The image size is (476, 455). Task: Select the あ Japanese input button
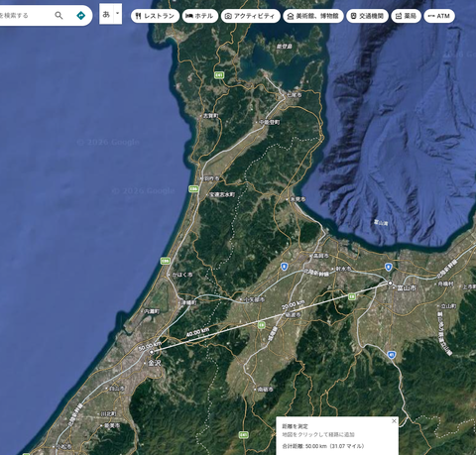coord(106,14)
